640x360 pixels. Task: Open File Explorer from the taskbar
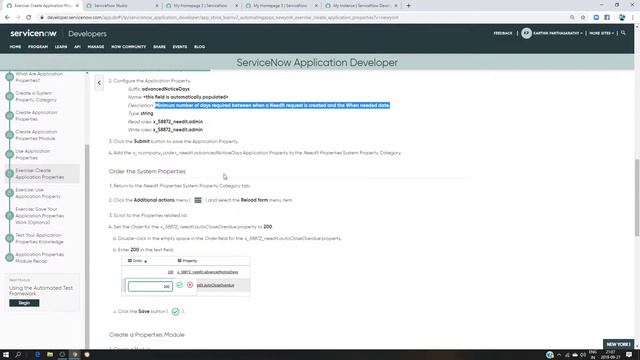click(50, 355)
